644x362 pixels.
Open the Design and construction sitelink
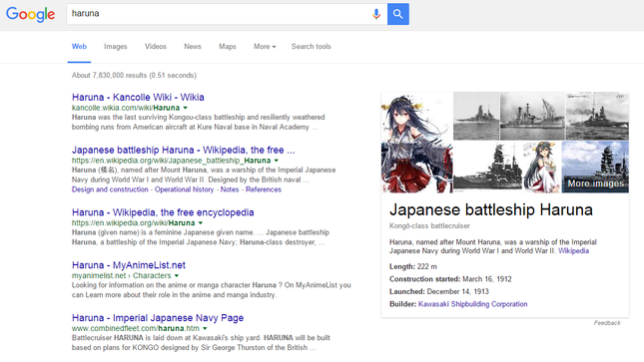(110, 189)
